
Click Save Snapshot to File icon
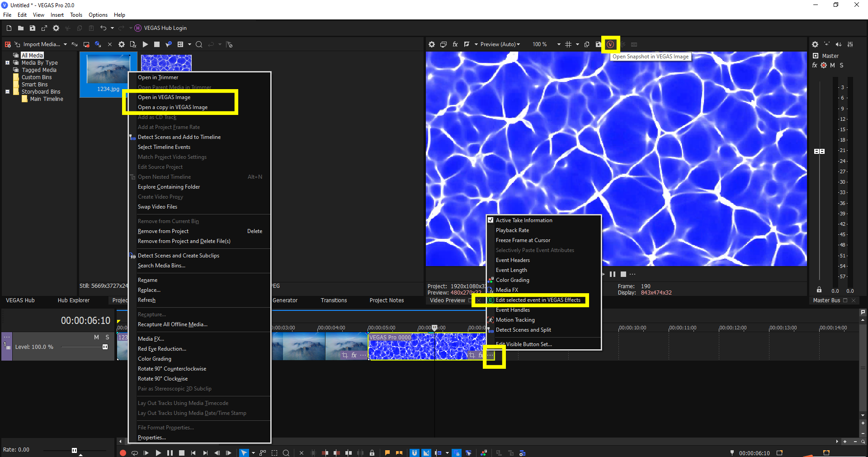click(598, 44)
